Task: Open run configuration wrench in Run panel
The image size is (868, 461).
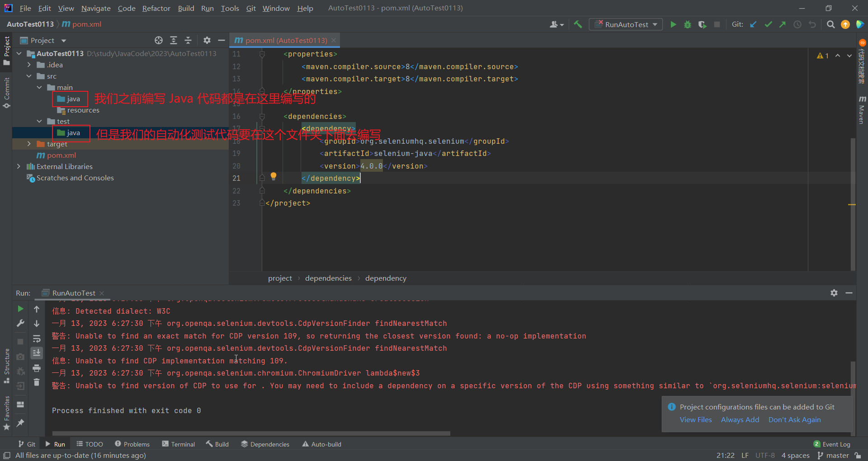Action: point(20,323)
